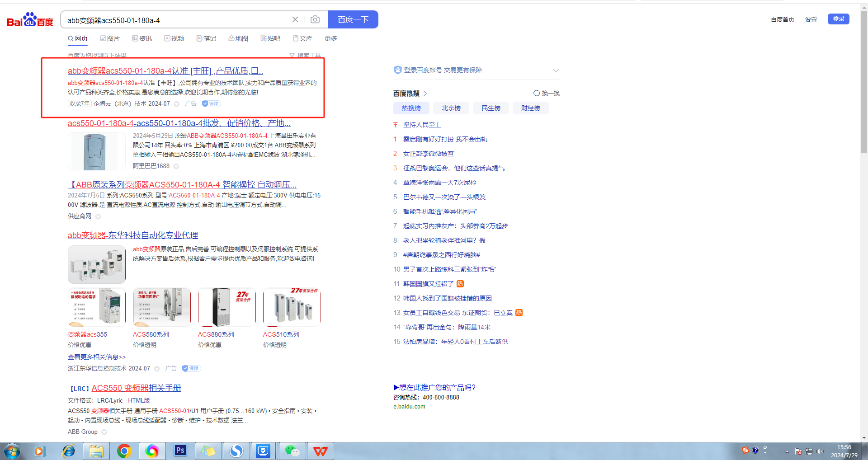
Task: Click the 百度一下 search button
Action: click(x=353, y=19)
